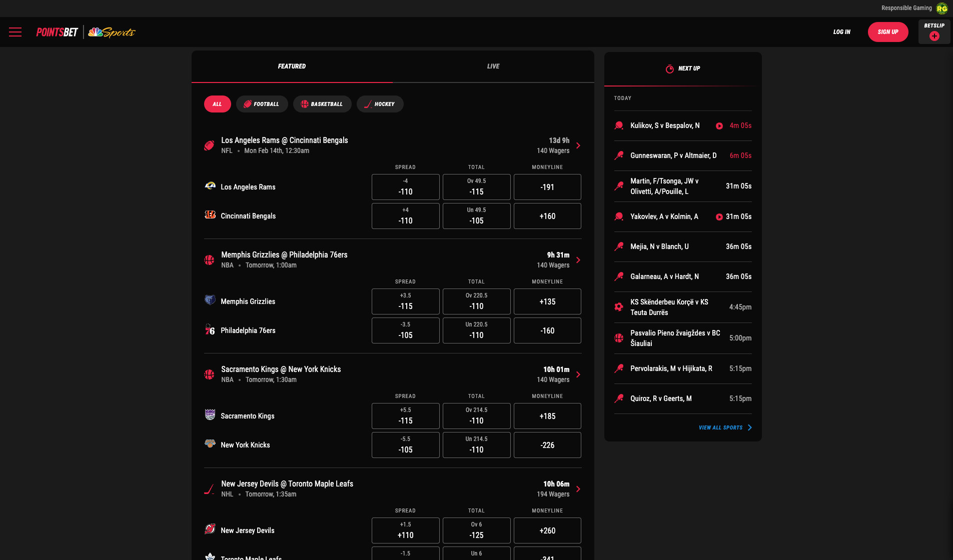Click the Sacramento Kings team logo

point(210,414)
